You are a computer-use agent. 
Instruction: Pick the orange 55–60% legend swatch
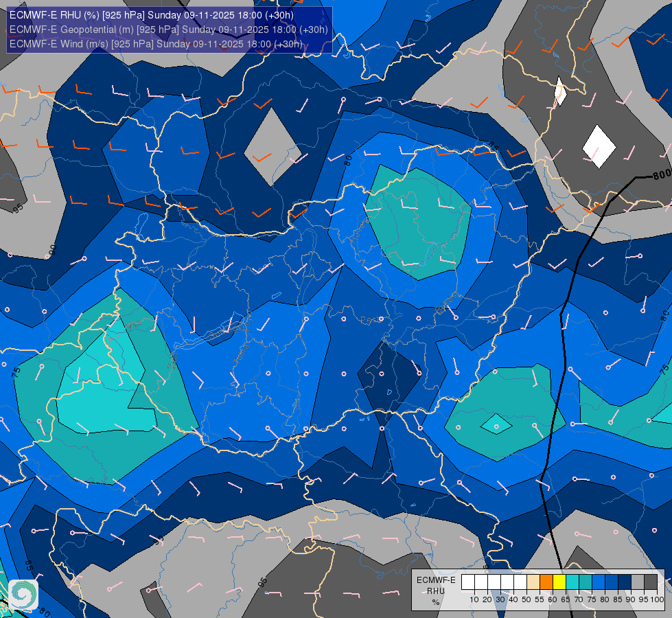pyautogui.click(x=546, y=582)
